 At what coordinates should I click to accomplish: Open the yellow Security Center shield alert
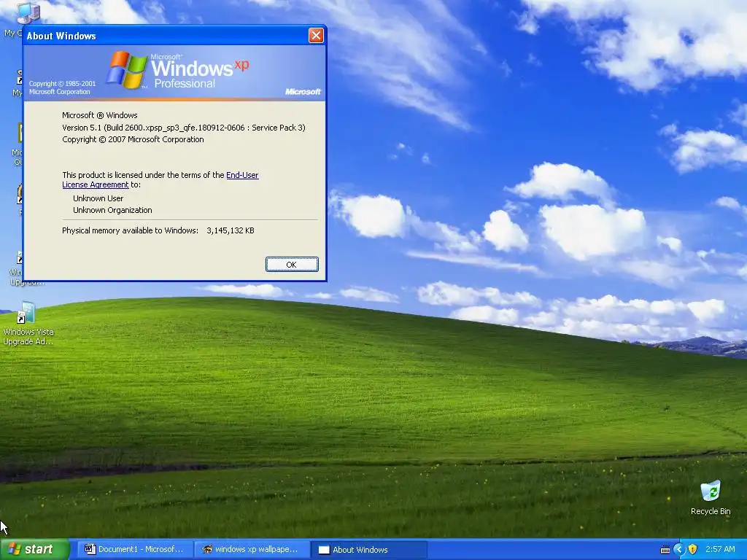pos(693,550)
